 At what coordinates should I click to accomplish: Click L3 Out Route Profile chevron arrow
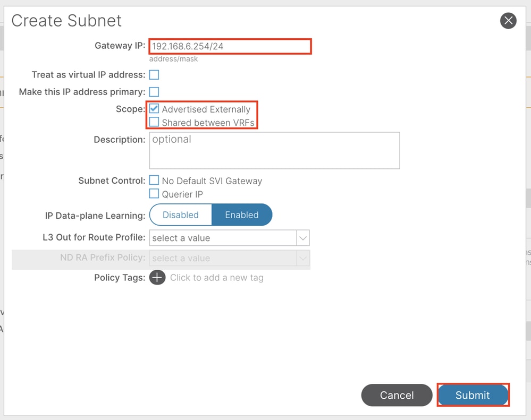coord(303,238)
